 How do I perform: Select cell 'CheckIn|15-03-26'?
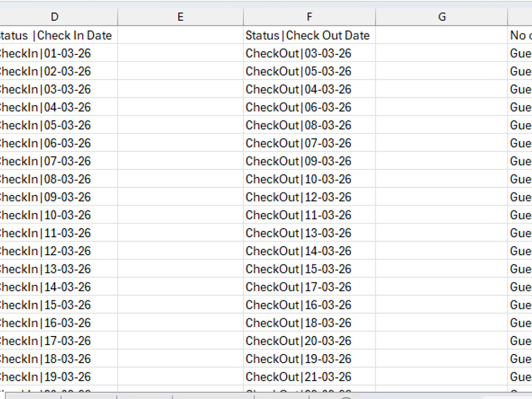point(59,305)
